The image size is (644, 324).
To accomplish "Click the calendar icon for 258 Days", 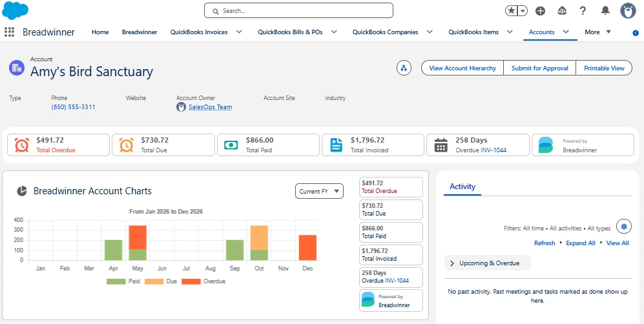I will tap(441, 145).
